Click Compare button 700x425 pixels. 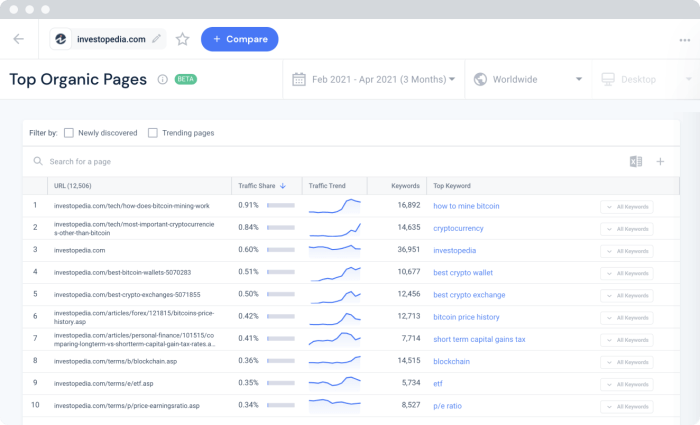pyautogui.click(x=240, y=39)
